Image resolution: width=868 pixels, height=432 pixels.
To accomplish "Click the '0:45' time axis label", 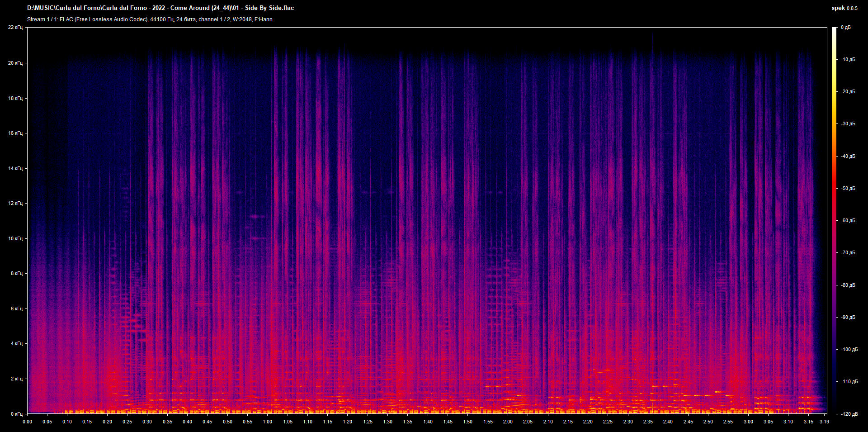I will pyautogui.click(x=208, y=422).
